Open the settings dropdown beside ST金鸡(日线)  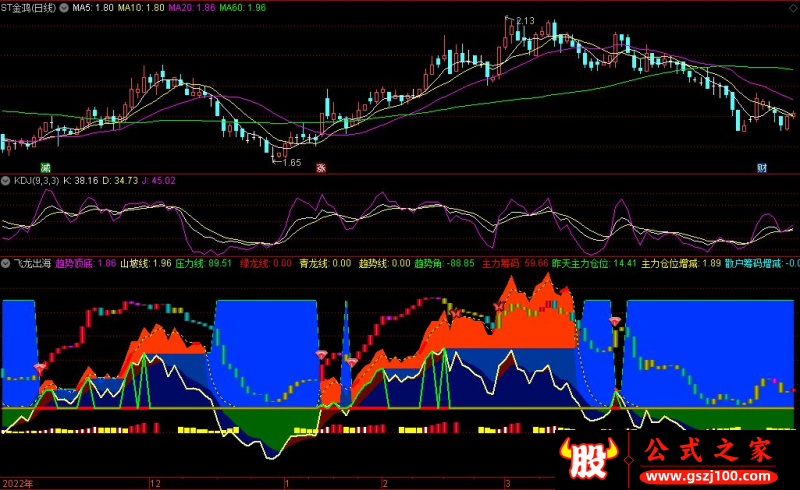[64, 8]
